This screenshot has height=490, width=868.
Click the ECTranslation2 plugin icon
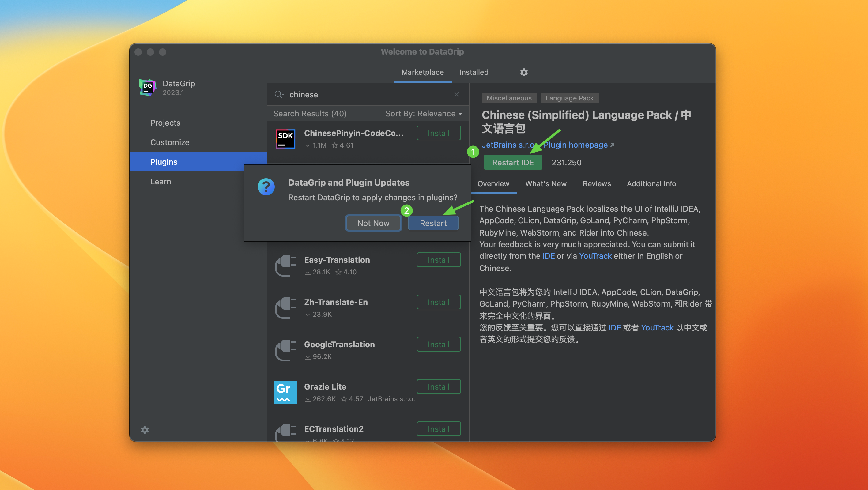(285, 433)
